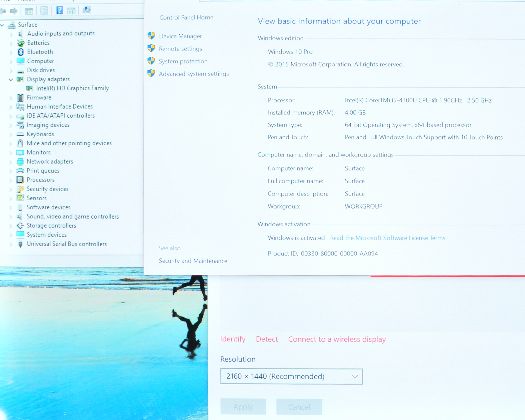Open Security and Maintenance link

click(x=193, y=261)
